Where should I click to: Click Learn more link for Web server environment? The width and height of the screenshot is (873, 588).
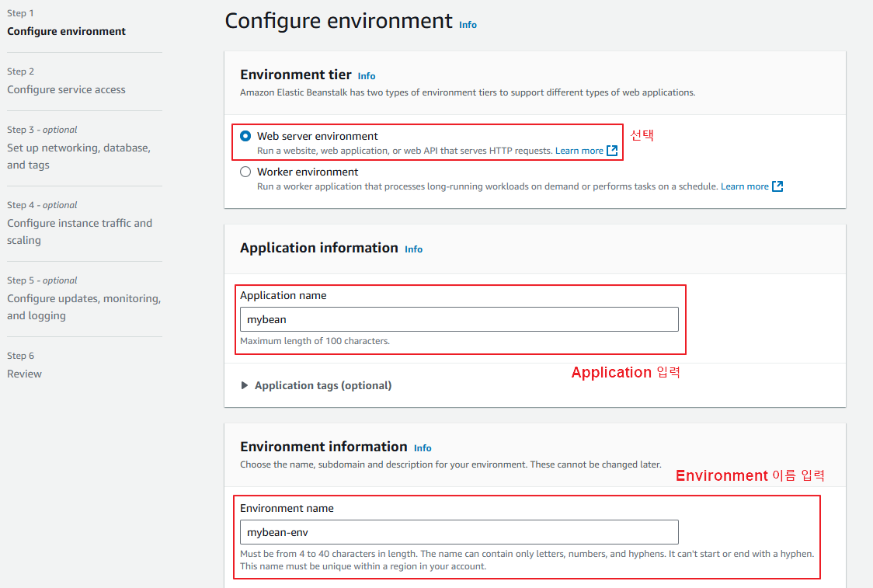point(579,151)
